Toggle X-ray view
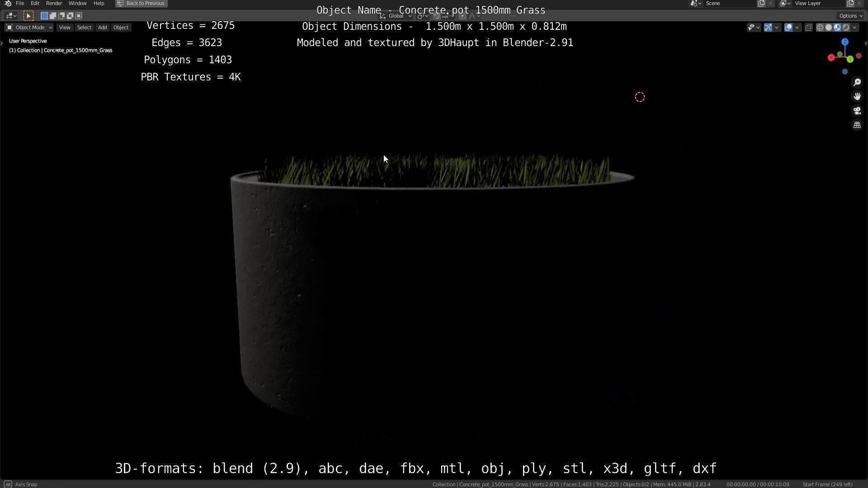Screen dimensions: 868x488 tap(809, 28)
